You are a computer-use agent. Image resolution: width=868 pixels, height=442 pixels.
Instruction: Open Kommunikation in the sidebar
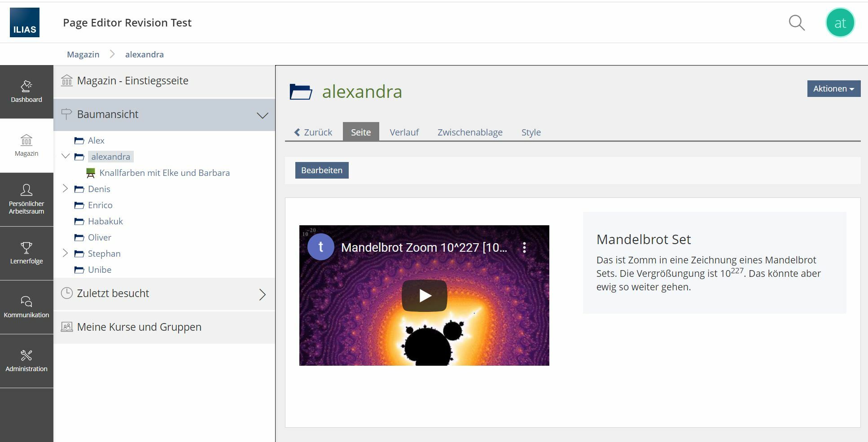pyautogui.click(x=26, y=307)
